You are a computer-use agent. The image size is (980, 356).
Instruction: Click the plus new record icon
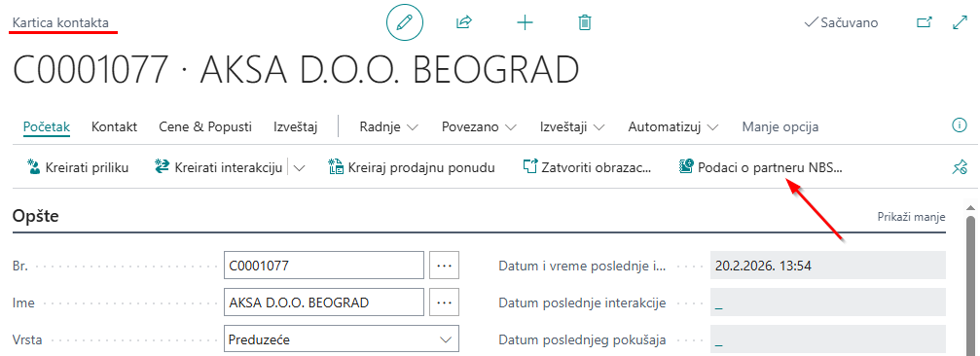pyautogui.click(x=525, y=23)
